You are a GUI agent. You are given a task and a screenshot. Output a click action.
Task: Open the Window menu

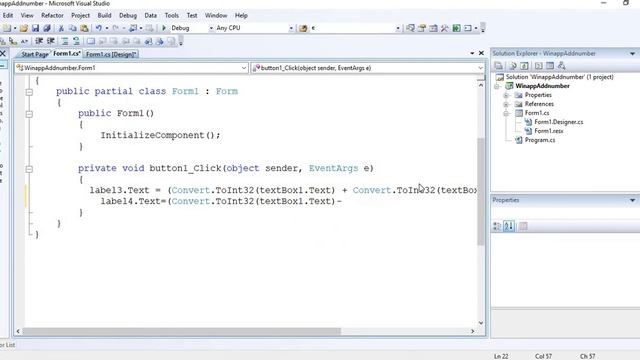coord(216,16)
